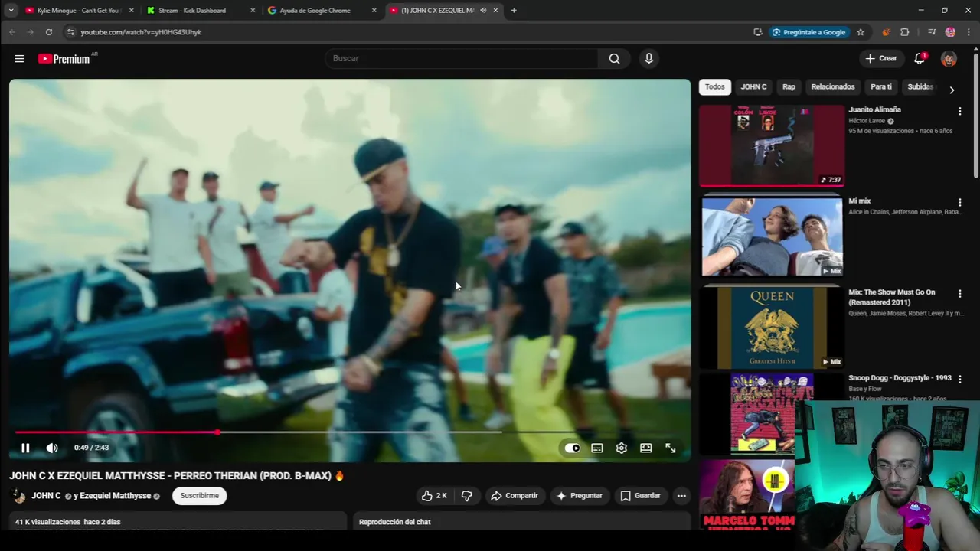Image resolution: width=980 pixels, height=551 pixels.
Task: Select the Subidas filter chip
Action: point(920,86)
